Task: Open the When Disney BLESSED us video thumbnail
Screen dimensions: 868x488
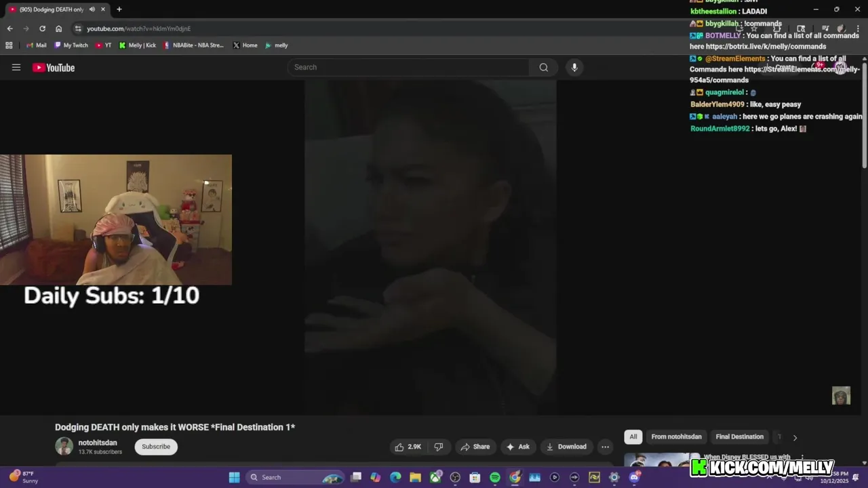Action: point(657,460)
